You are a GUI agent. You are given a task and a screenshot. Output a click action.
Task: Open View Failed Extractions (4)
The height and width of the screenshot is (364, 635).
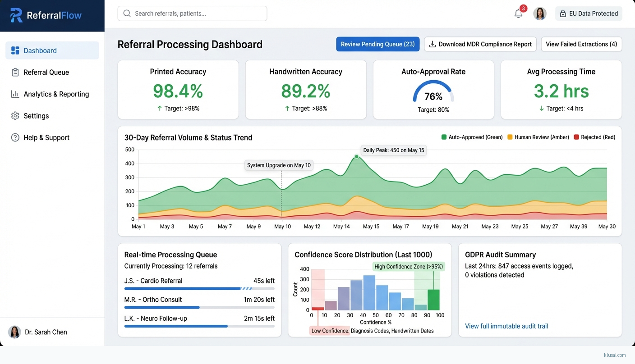[x=581, y=44]
